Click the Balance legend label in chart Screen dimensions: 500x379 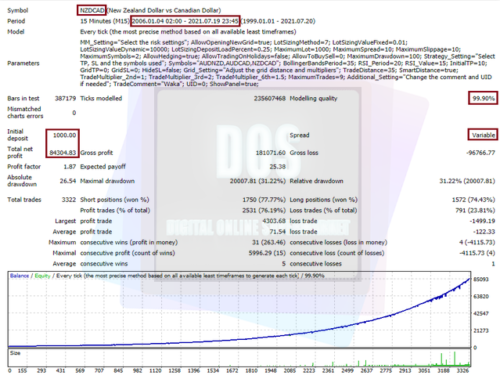tap(19, 276)
